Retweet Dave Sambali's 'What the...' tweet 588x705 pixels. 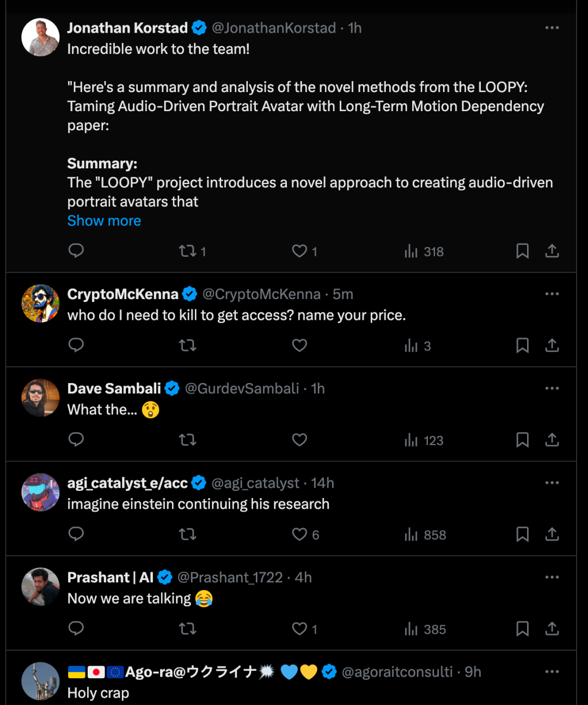click(188, 440)
